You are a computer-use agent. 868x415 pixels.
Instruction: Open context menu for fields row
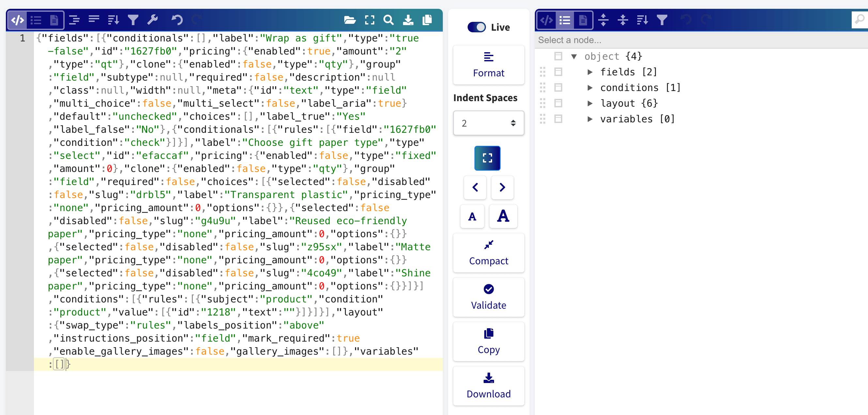(558, 72)
